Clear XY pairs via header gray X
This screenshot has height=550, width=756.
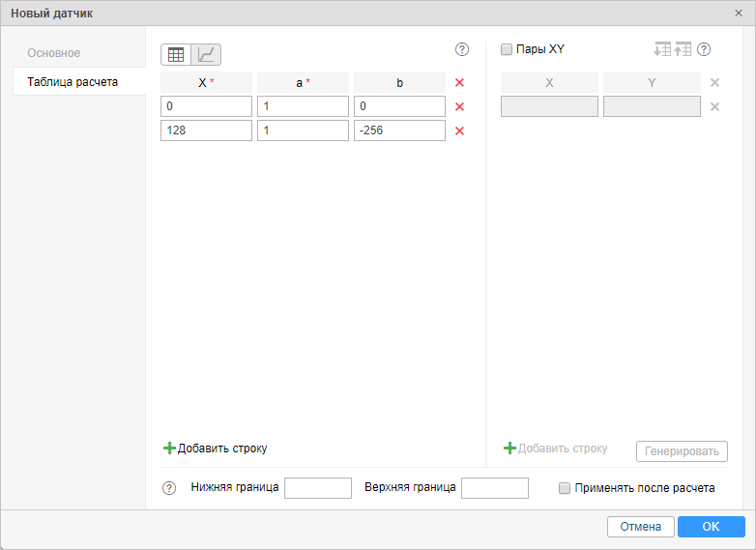tap(715, 82)
